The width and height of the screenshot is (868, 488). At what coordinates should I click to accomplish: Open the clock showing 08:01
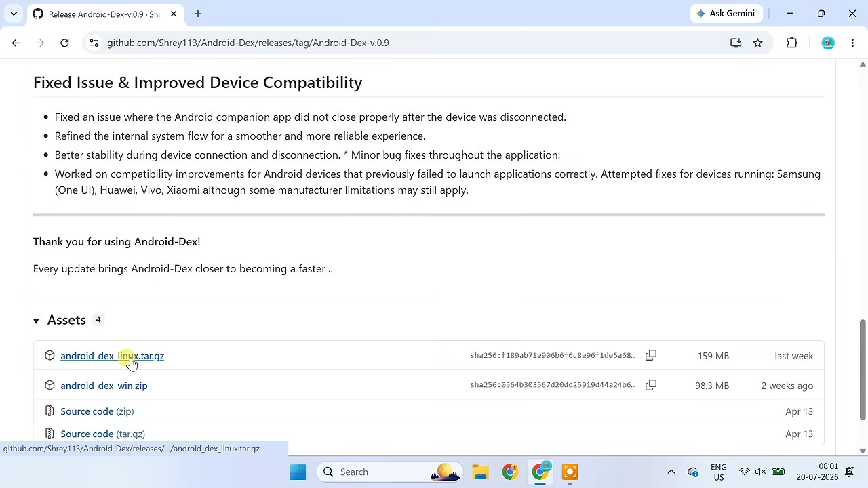[x=818, y=472]
